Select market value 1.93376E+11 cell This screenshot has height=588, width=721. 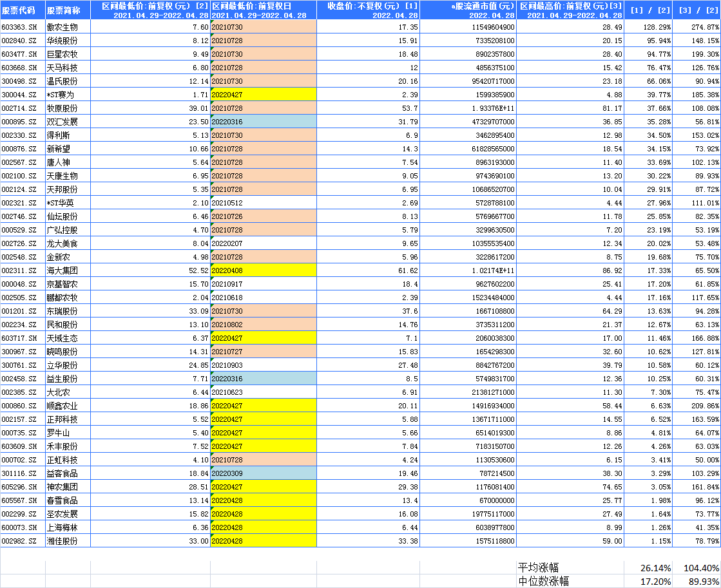click(x=468, y=108)
